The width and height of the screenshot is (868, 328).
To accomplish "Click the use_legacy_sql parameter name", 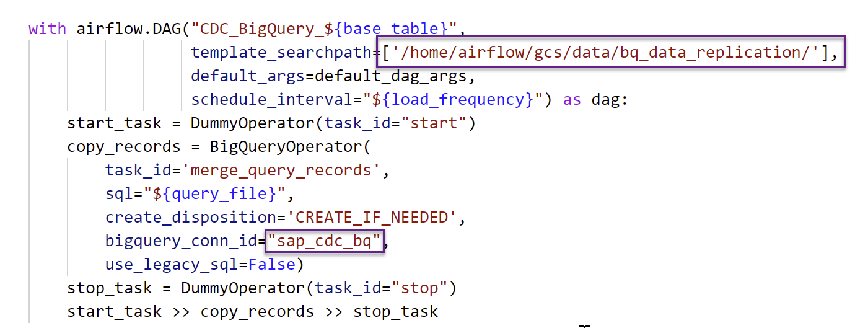I will click(172, 265).
